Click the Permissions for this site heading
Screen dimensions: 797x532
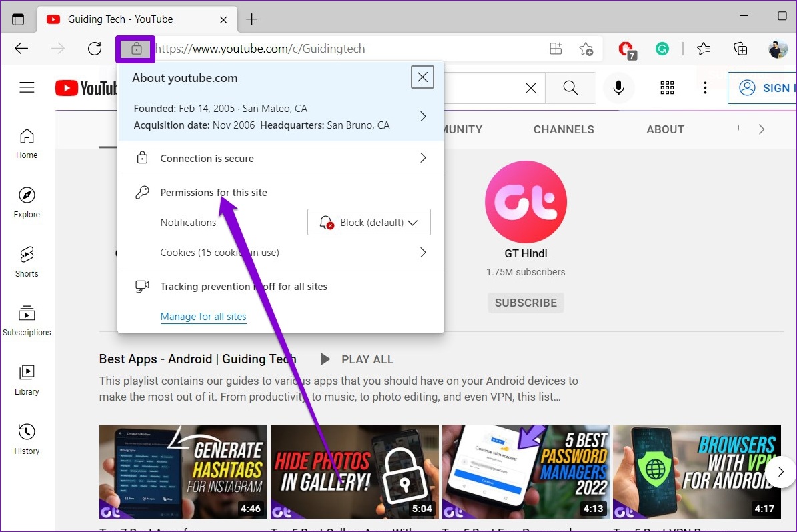click(x=213, y=193)
